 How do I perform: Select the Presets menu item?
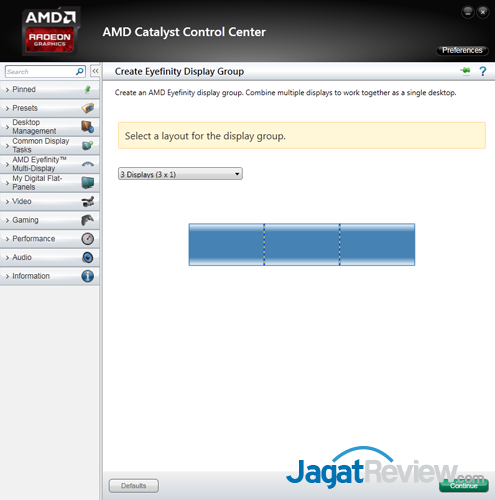coord(50,108)
